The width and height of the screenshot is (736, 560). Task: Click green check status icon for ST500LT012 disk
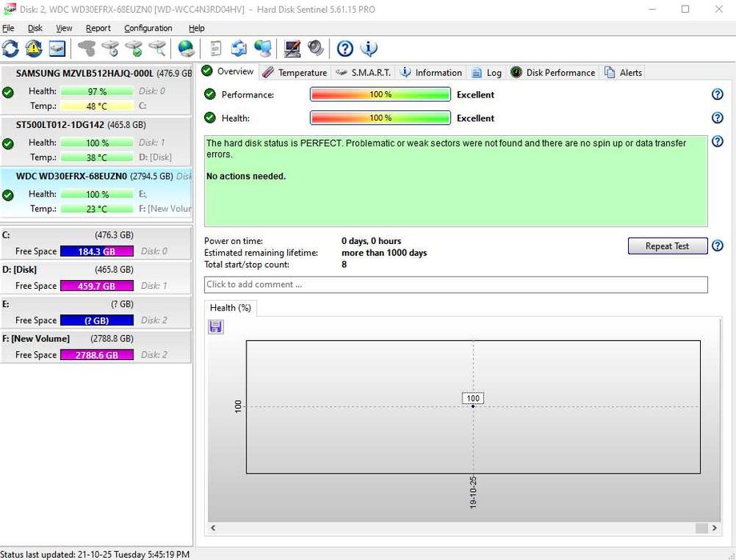(x=8, y=144)
